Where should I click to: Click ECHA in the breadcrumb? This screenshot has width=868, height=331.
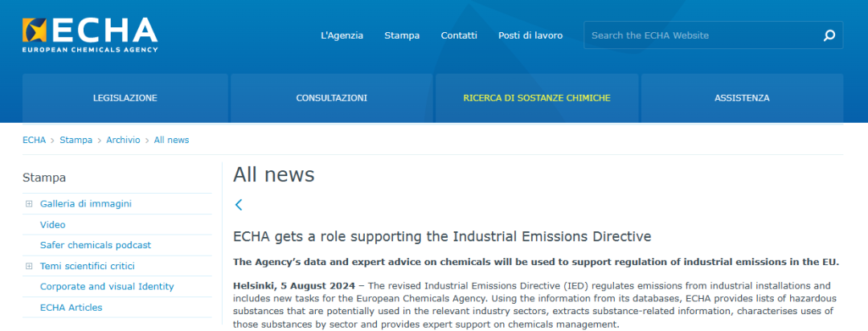pyautogui.click(x=34, y=140)
